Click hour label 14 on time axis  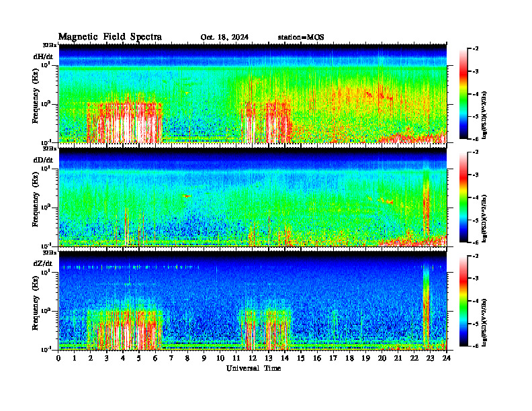tap(285, 359)
